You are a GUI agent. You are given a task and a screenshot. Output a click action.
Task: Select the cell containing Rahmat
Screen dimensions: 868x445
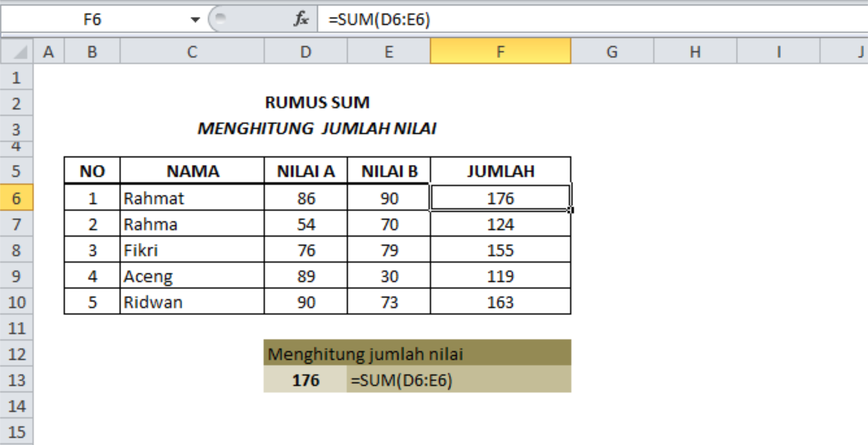tap(192, 198)
